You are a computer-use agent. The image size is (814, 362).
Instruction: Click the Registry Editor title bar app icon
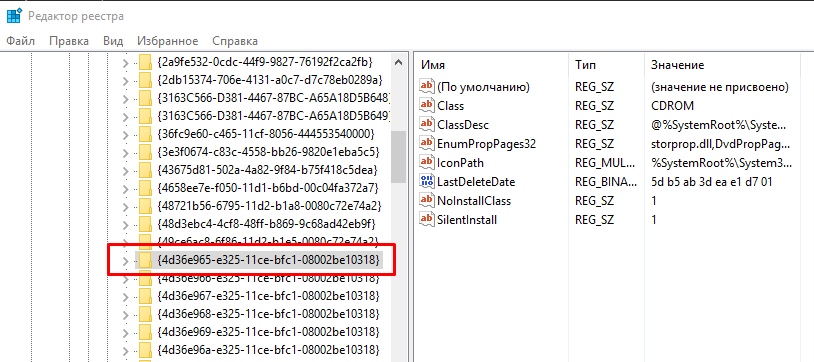point(14,16)
